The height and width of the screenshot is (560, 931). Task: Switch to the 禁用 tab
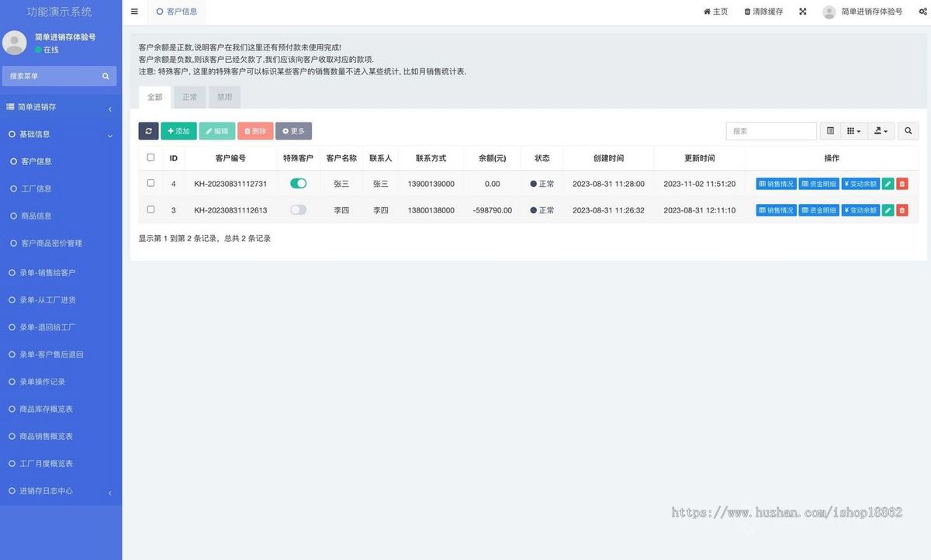coord(224,97)
